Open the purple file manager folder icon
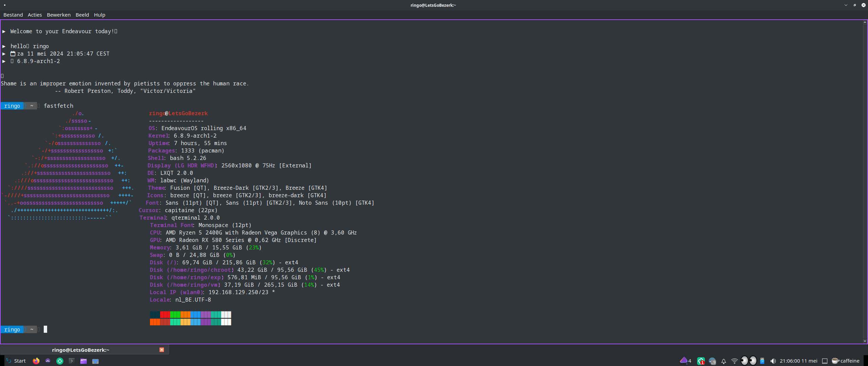 pyautogui.click(x=83, y=361)
